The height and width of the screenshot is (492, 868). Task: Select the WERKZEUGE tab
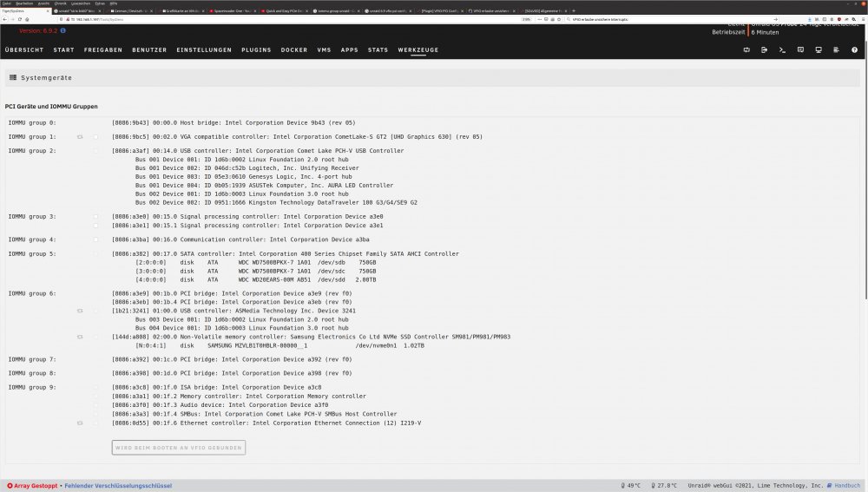pyautogui.click(x=418, y=49)
